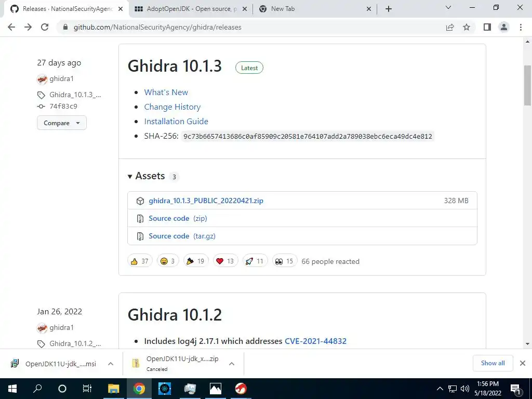Download Source code (zip)
The width and height of the screenshot is (532, 399).
[x=178, y=218]
